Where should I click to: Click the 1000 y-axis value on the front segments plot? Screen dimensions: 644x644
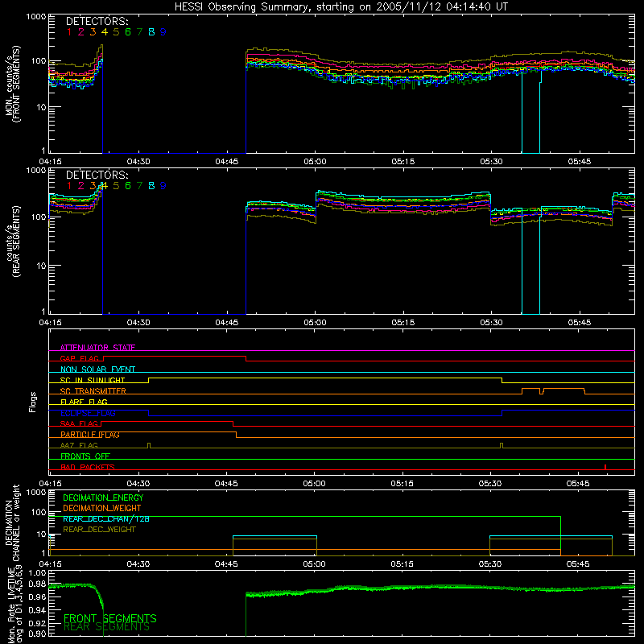[36, 17]
